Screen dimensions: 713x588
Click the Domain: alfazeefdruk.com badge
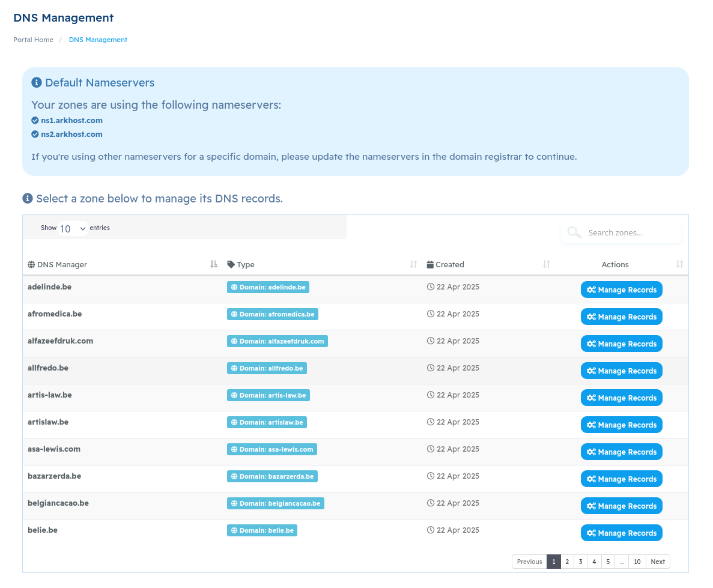coord(278,341)
